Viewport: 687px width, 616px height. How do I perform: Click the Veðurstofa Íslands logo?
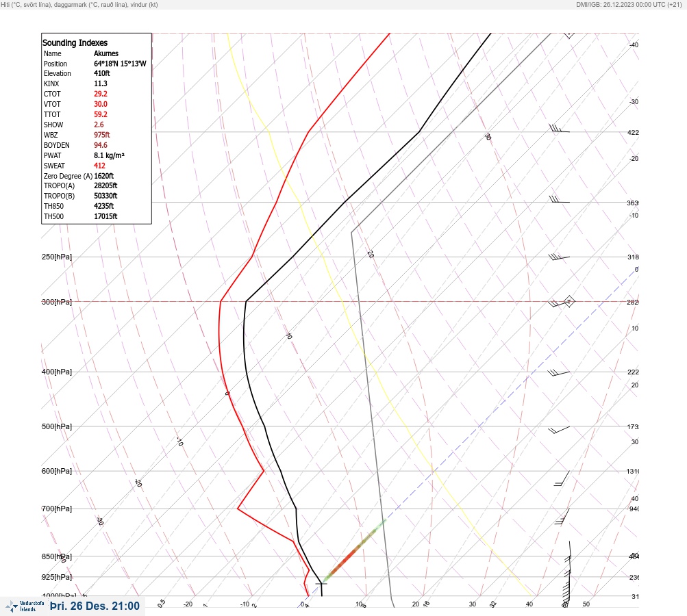(x=25, y=606)
